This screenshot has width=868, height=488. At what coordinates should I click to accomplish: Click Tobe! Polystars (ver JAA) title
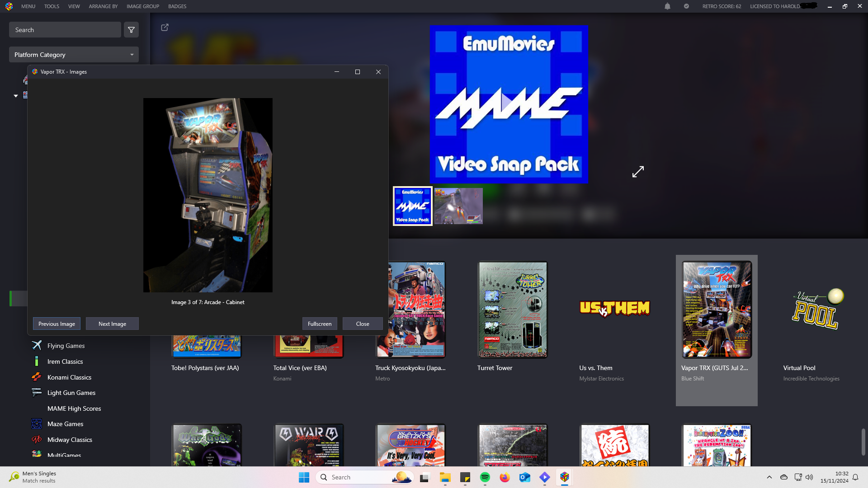click(205, 368)
